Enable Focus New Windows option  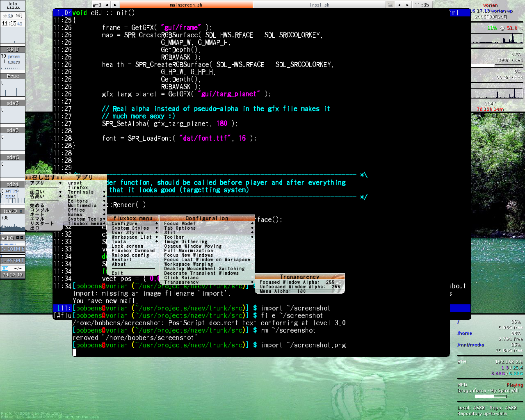pos(189,255)
